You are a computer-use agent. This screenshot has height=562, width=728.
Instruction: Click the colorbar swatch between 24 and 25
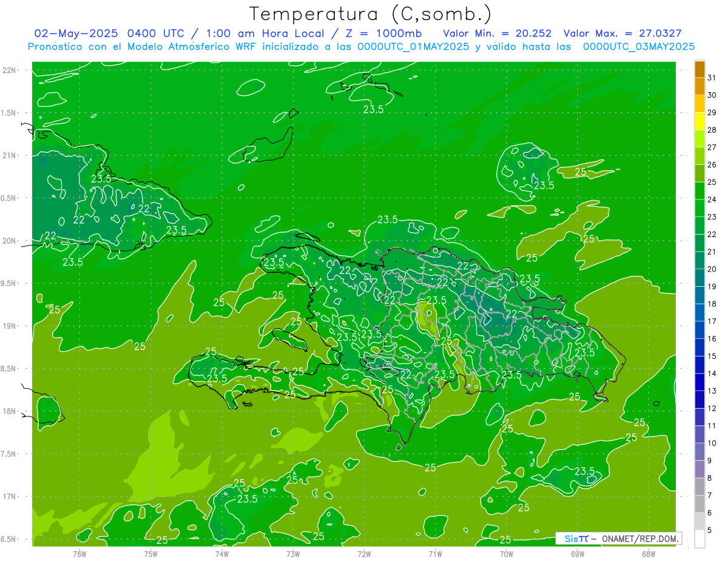[699, 191]
